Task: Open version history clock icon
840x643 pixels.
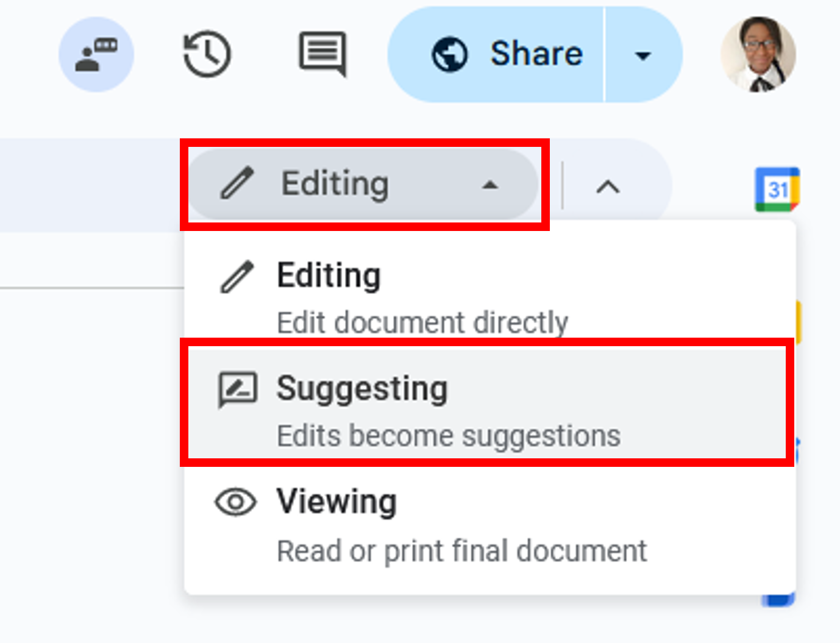Action: click(x=207, y=54)
